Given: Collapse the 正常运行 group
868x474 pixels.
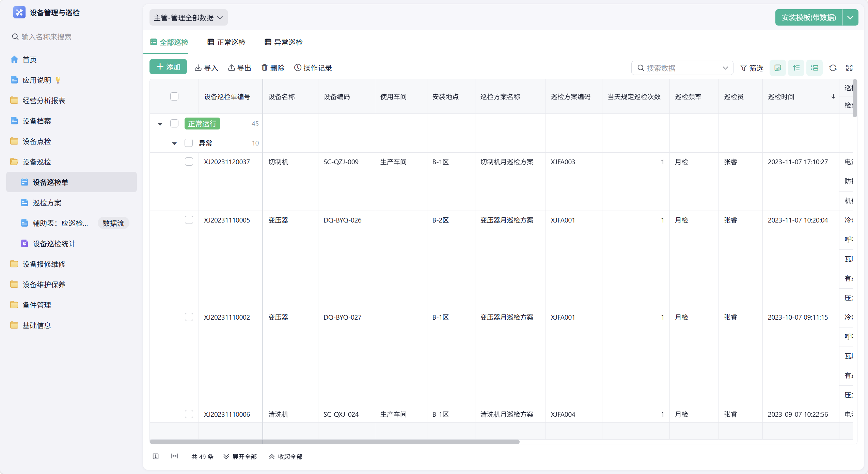Looking at the screenshot, I should coord(160,124).
